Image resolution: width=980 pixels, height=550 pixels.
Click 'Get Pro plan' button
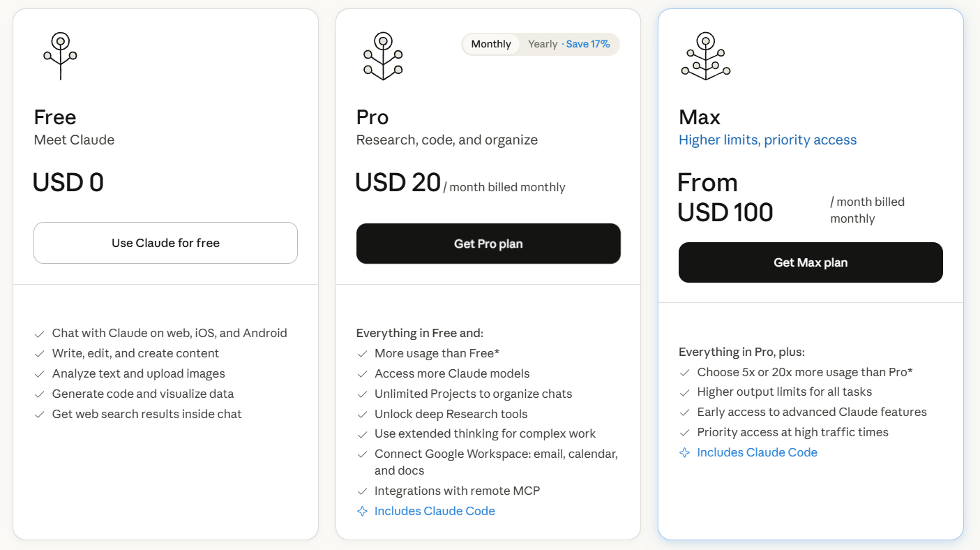(488, 244)
